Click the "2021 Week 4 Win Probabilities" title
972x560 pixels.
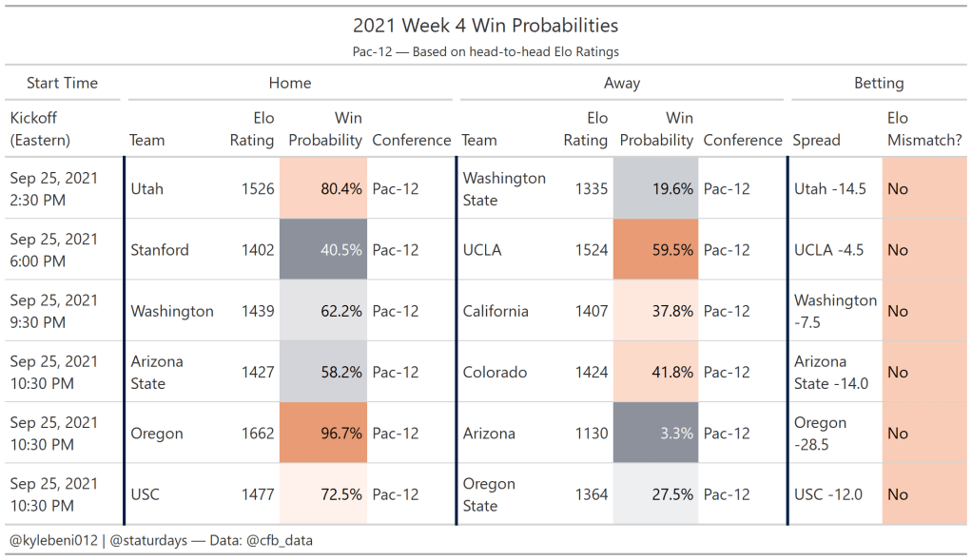tap(485, 26)
